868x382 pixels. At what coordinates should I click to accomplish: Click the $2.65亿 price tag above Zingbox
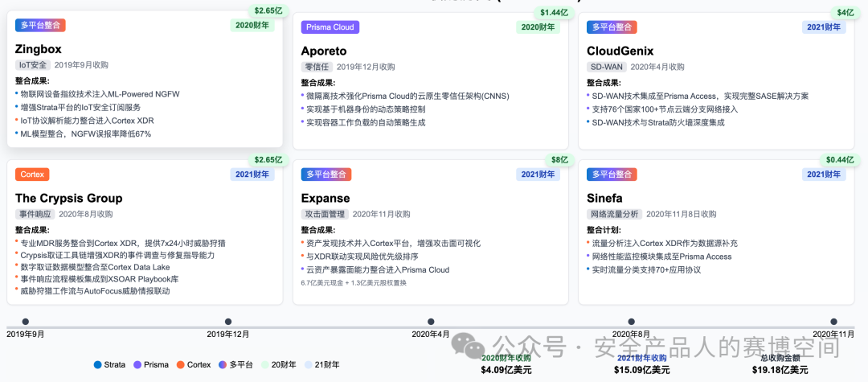click(x=268, y=10)
